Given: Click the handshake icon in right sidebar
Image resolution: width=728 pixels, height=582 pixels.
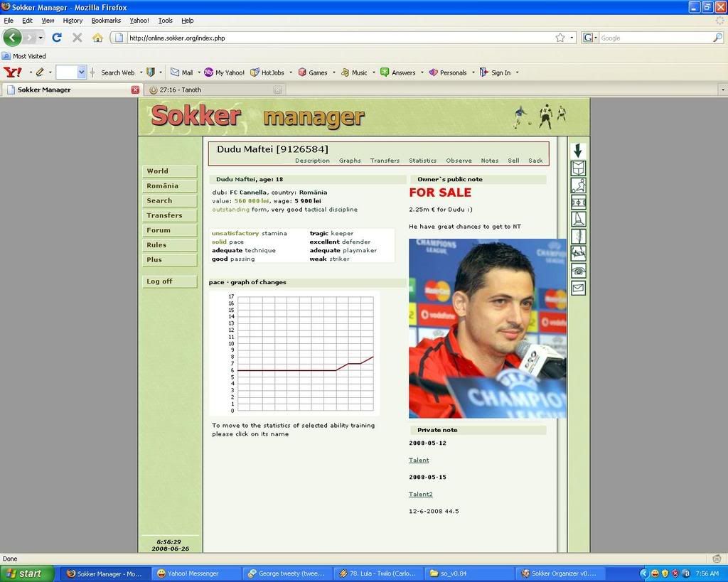Looking at the screenshot, I should (x=578, y=253).
